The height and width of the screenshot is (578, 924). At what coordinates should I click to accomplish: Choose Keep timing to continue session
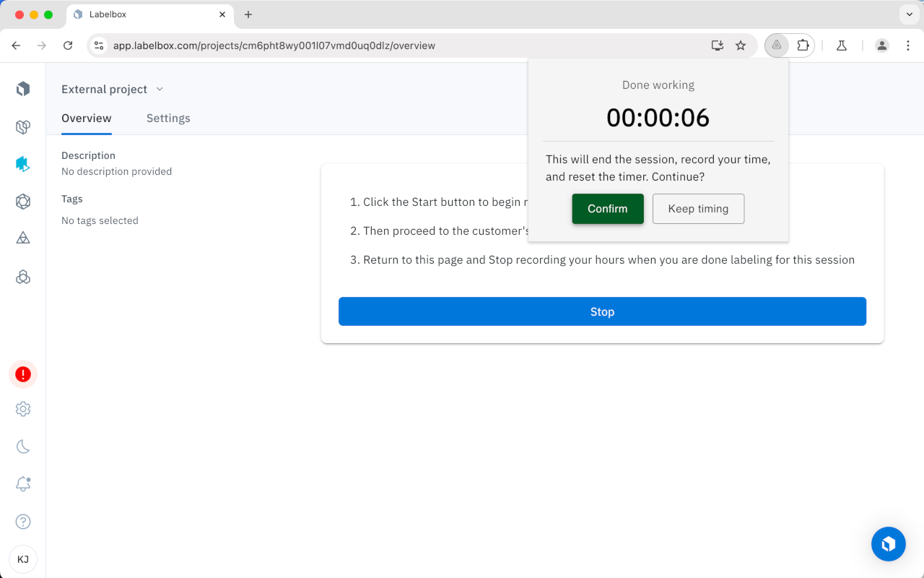tap(698, 209)
